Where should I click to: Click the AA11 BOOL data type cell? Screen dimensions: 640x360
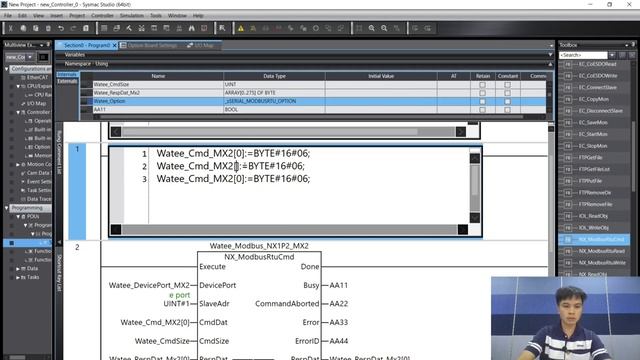(x=274, y=109)
